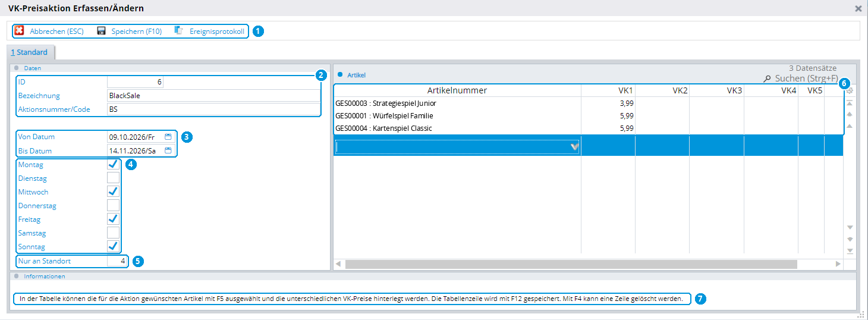Click the Suchen (Strg+F) search field
The image size is (868, 320).
(x=806, y=78)
